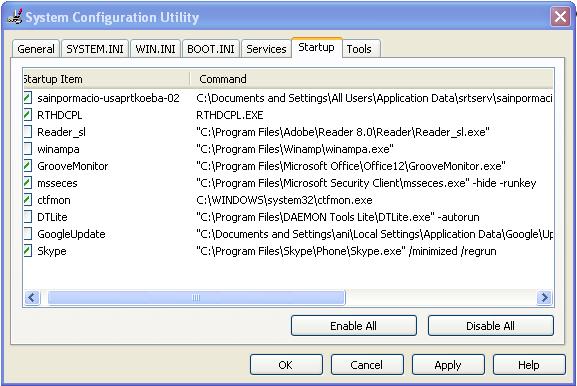Click the system32 ctfmon.exe command path
The width and height of the screenshot is (577, 386).
284,200
